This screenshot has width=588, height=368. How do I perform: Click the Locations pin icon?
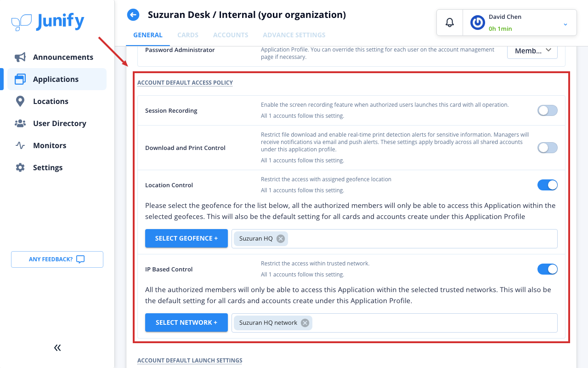click(x=20, y=101)
